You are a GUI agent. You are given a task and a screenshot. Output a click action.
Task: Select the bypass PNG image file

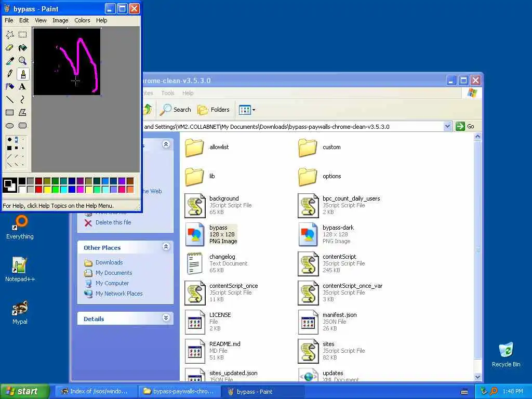tap(211, 234)
